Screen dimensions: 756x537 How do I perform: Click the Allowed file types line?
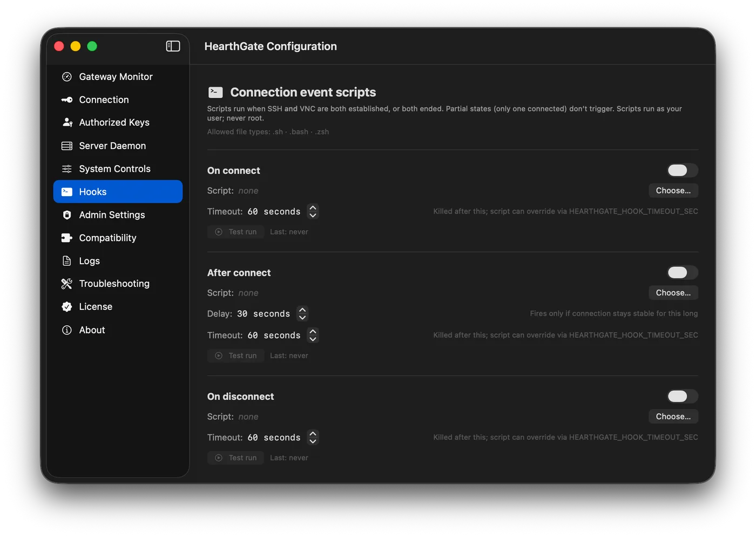268,132
